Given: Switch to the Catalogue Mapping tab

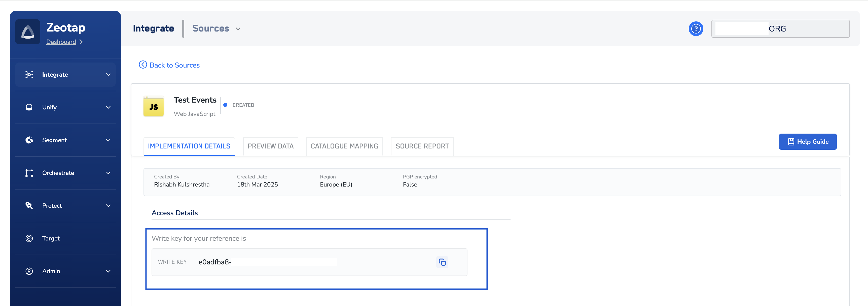Looking at the screenshot, I should pos(344,146).
